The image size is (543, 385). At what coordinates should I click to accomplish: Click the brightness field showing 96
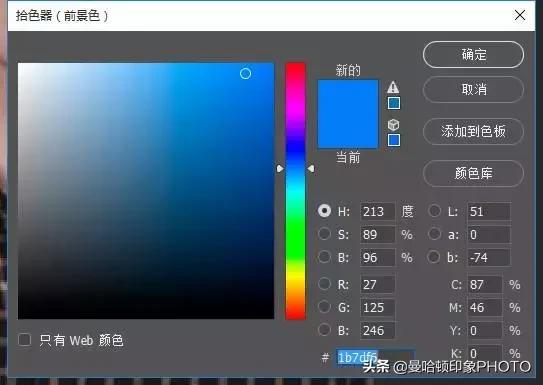(x=377, y=257)
